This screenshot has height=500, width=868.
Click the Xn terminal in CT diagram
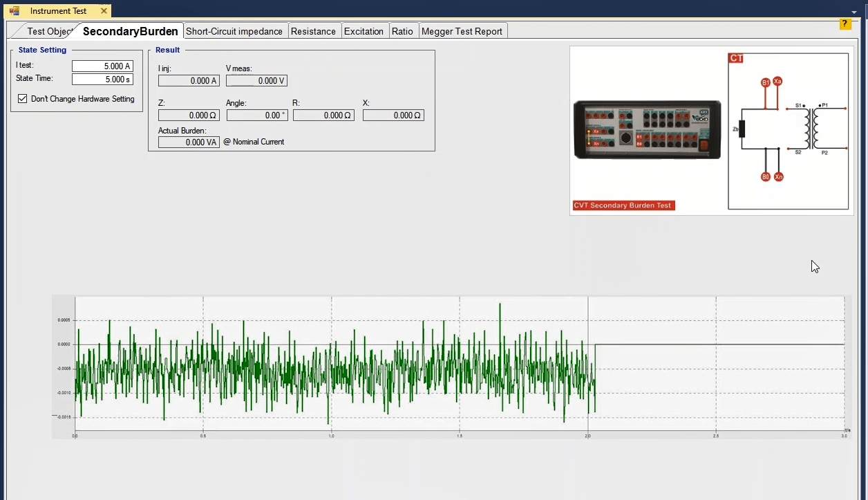[x=779, y=177]
